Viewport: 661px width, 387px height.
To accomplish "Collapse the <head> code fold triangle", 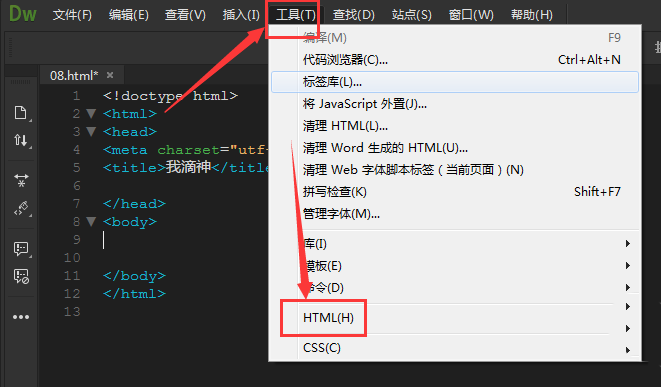I will 91,132.
